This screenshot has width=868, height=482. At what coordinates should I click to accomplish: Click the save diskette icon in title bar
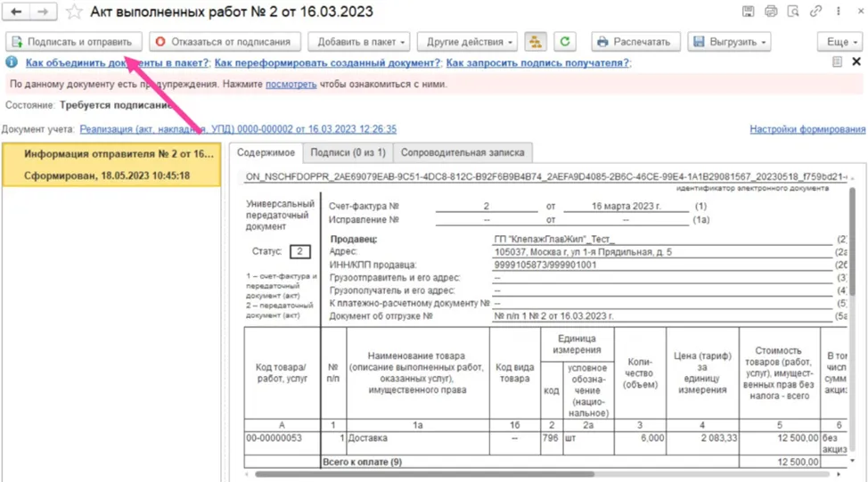coord(748,11)
